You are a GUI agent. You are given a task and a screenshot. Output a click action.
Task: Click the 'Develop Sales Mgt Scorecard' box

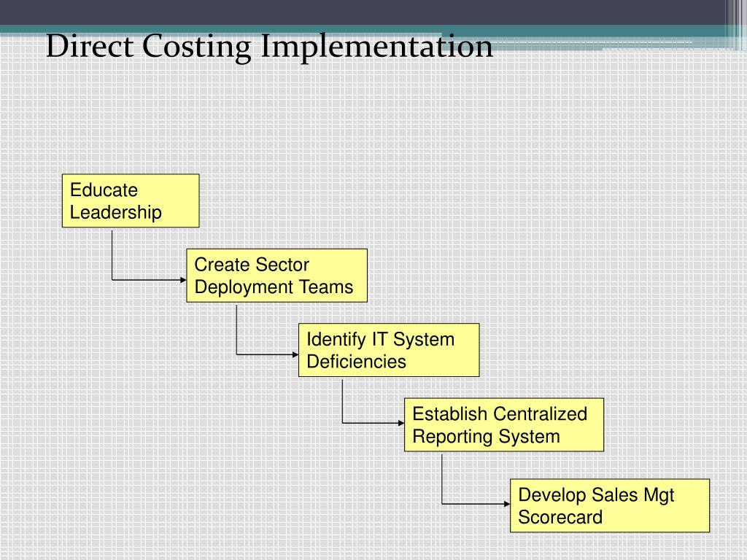point(610,506)
